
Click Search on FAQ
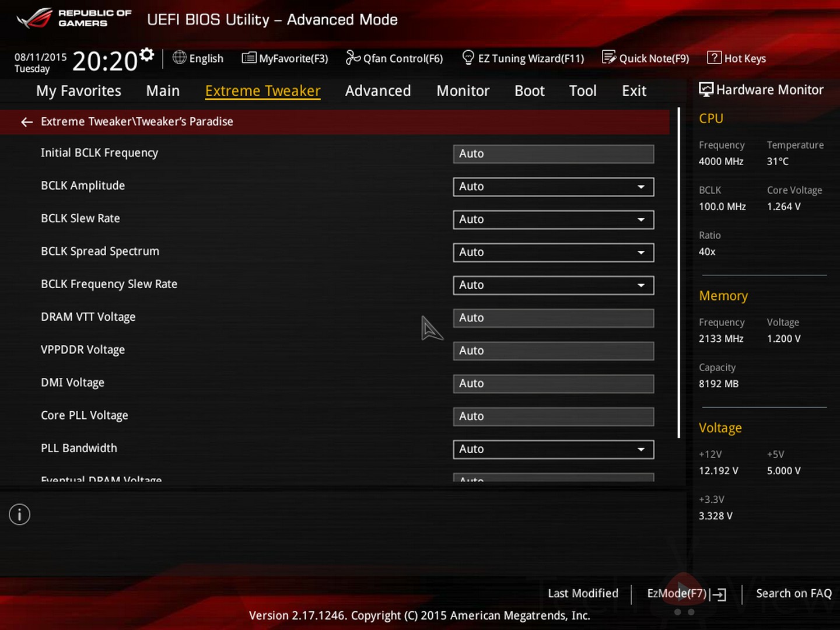click(794, 593)
